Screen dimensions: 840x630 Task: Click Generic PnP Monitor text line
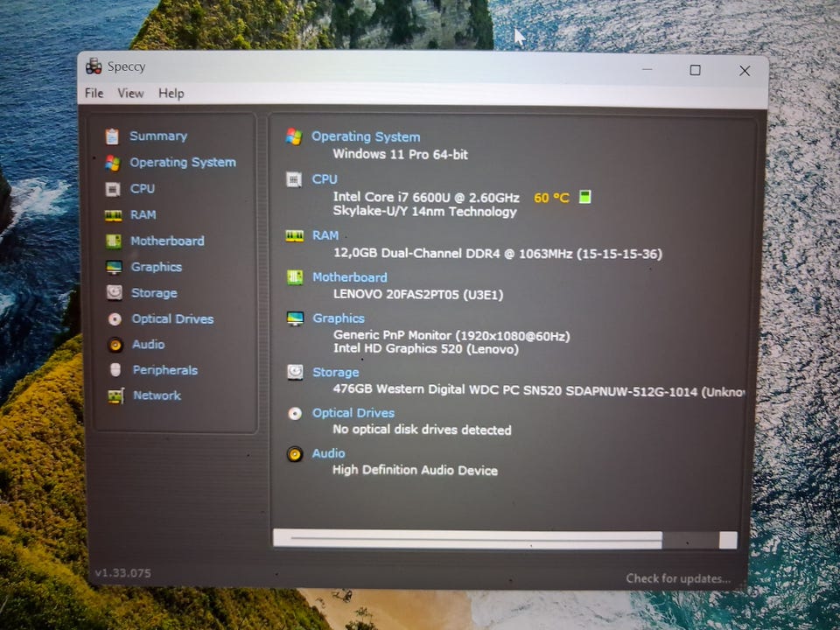pos(451,336)
